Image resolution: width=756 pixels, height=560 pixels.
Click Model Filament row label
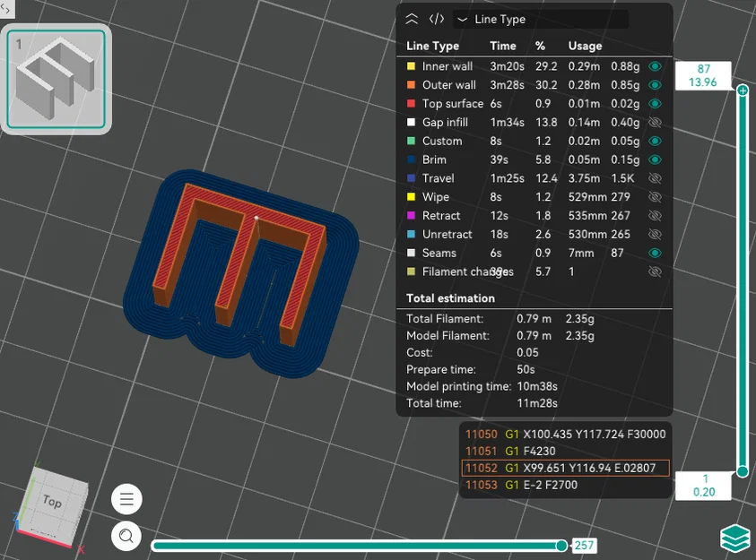click(x=448, y=336)
